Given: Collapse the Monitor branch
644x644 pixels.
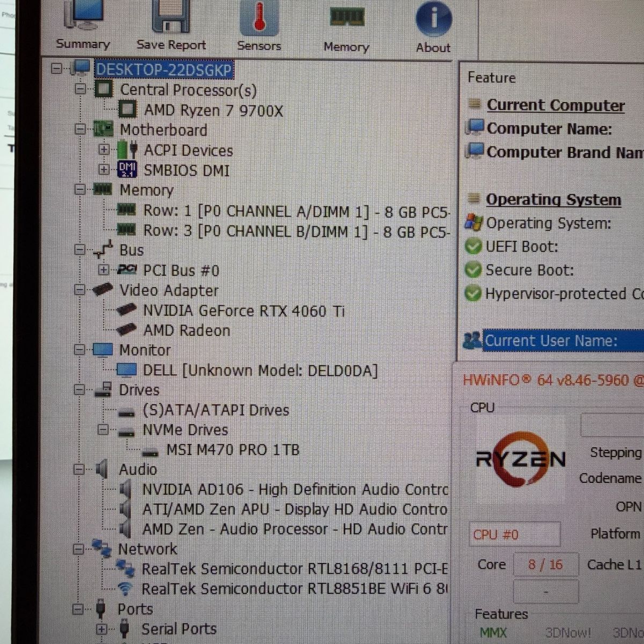Looking at the screenshot, I should (80, 350).
